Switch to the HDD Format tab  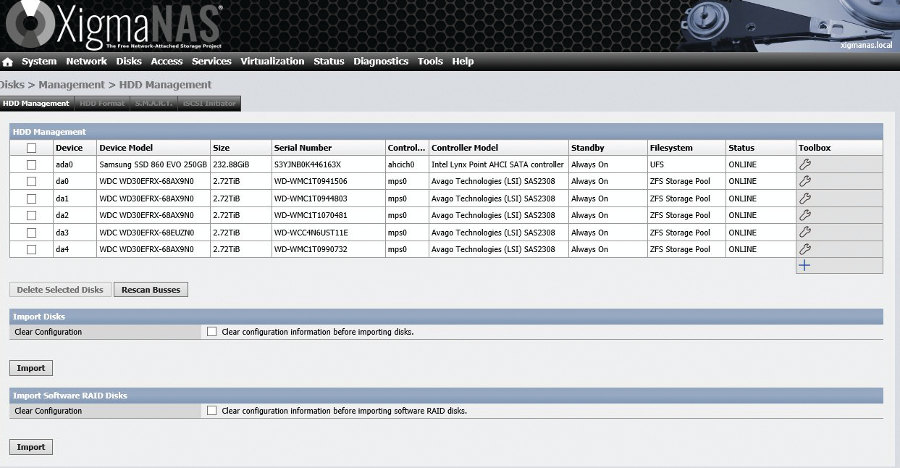point(101,103)
